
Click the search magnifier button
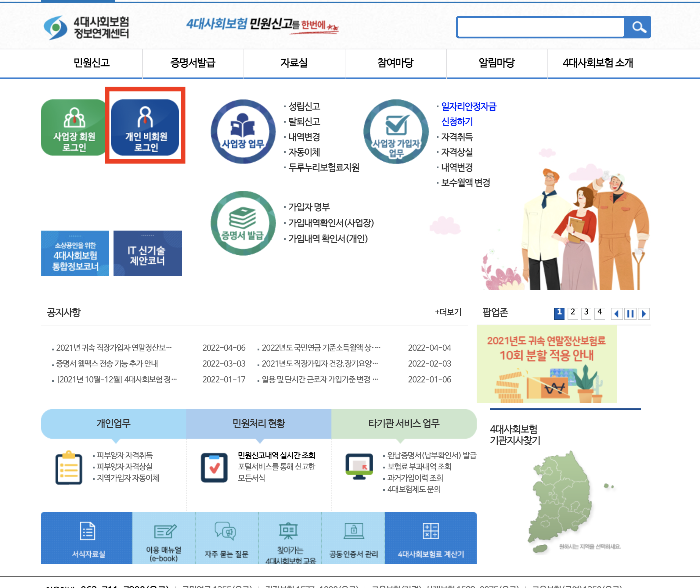[638, 27]
